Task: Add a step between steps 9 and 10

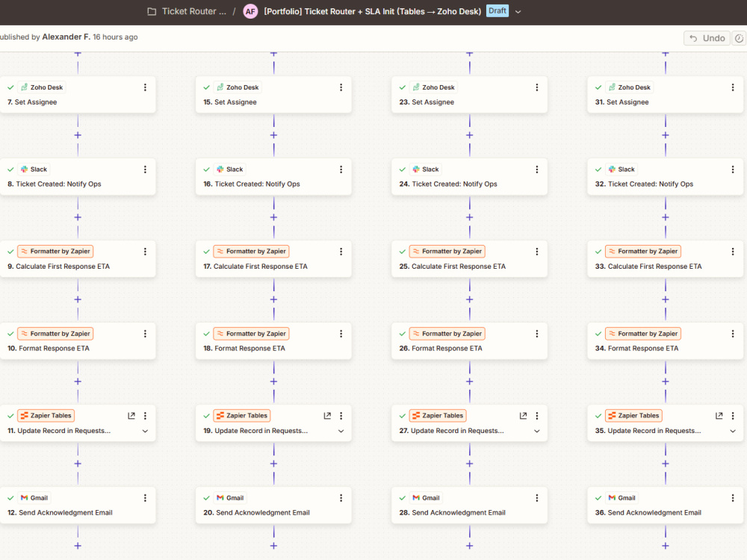Action: [x=78, y=299]
